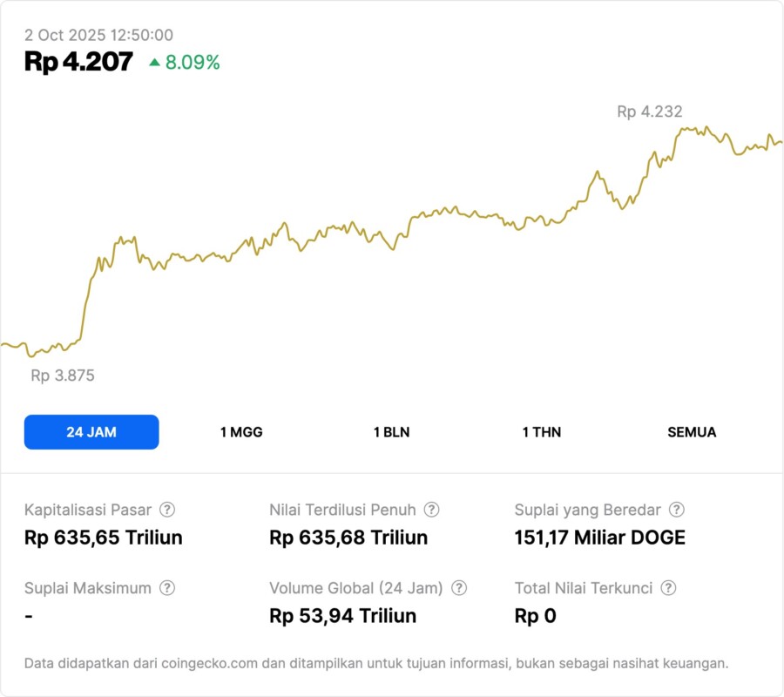Switch chart to 1 BLN range
784x697 pixels.
[391, 432]
